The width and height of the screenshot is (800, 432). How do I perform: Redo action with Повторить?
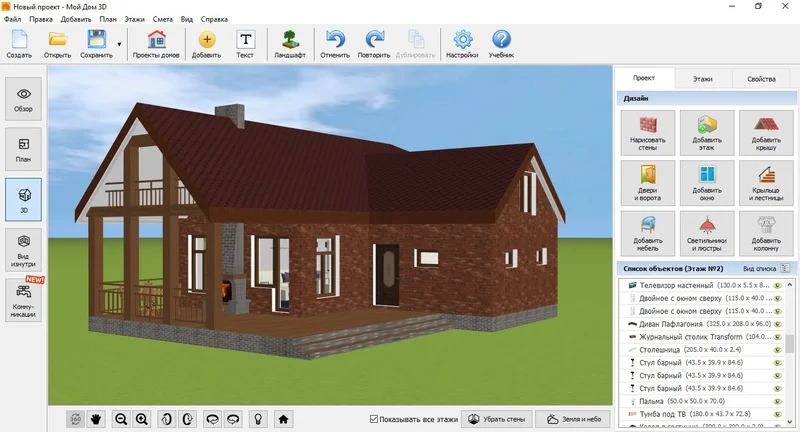click(374, 44)
